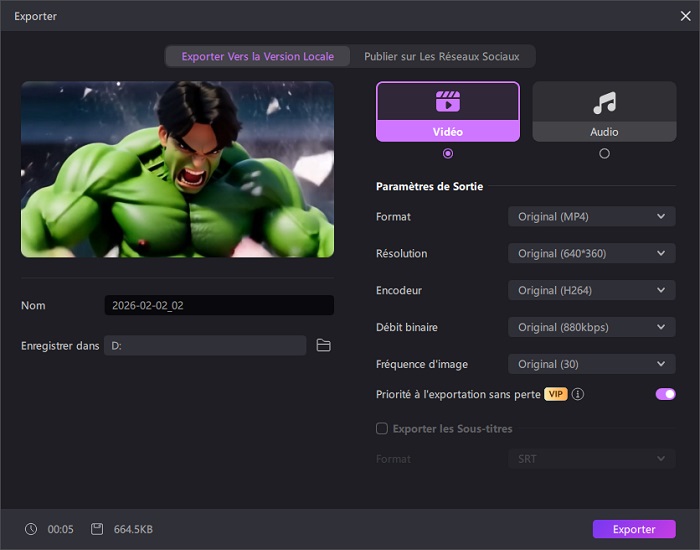Click the Fréquence d'image label

coord(422,364)
